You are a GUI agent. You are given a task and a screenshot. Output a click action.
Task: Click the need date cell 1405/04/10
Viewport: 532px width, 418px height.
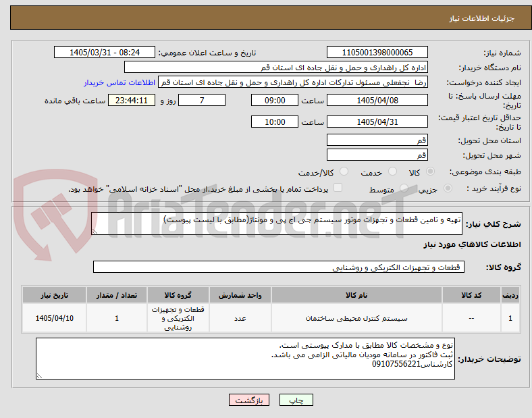pos(54,318)
